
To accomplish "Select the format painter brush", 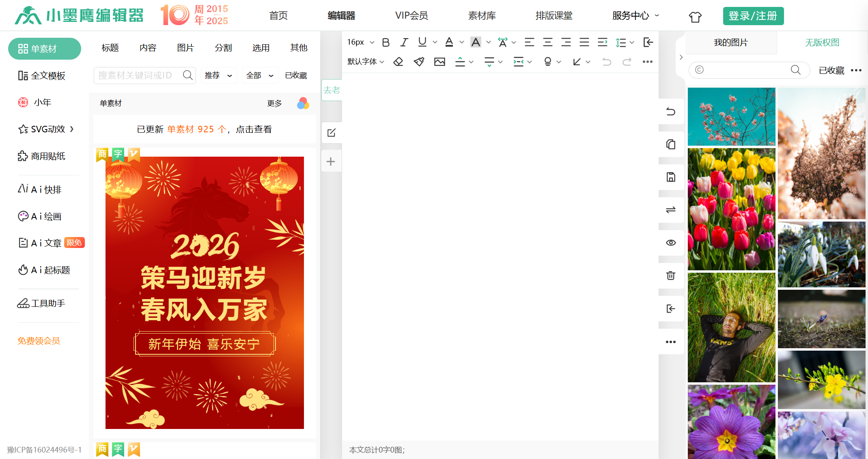I will click(419, 62).
